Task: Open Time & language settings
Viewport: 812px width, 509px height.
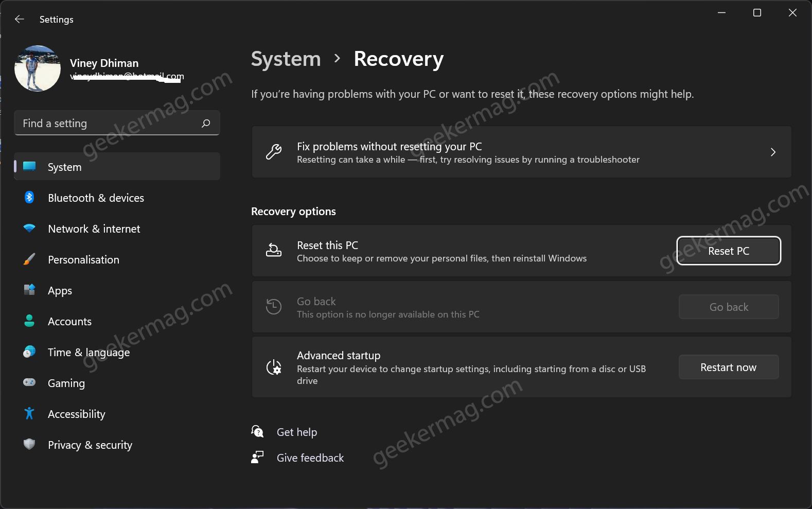Action: 117,352
